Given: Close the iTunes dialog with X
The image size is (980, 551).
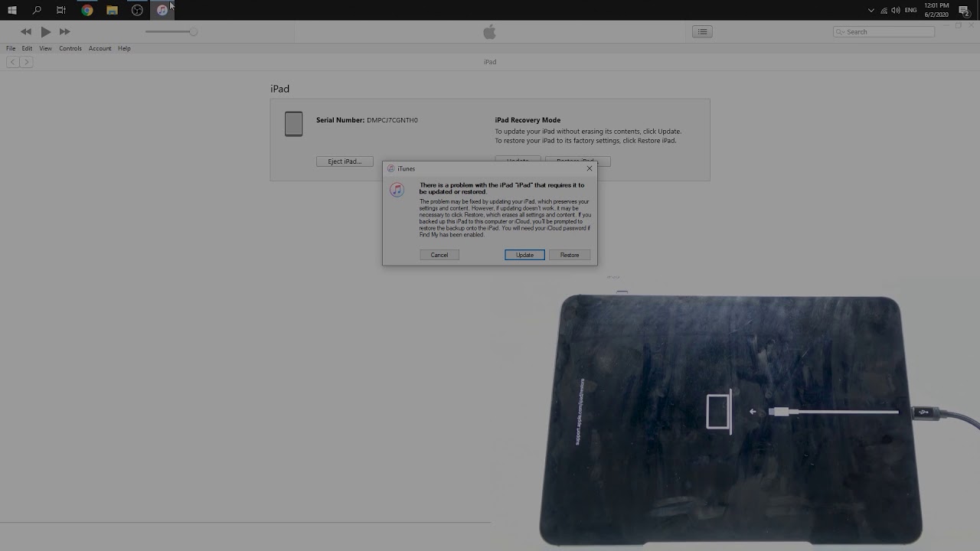Looking at the screenshot, I should [589, 168].
